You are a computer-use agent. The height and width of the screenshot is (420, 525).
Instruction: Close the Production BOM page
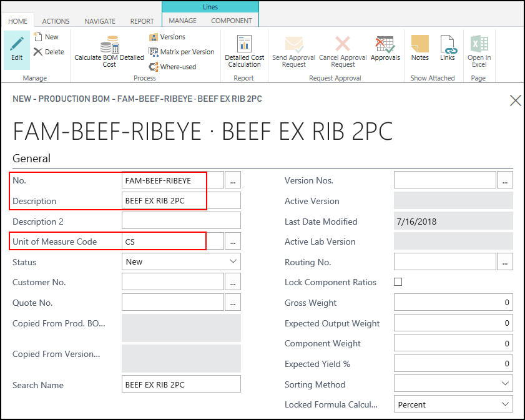click(x=516, y=100)
